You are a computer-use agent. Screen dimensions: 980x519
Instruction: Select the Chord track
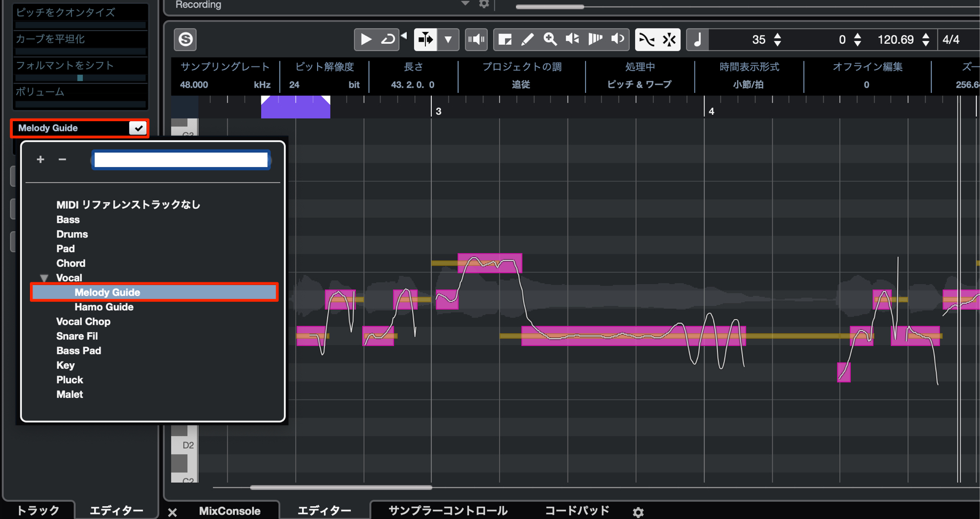click(71, 263)
